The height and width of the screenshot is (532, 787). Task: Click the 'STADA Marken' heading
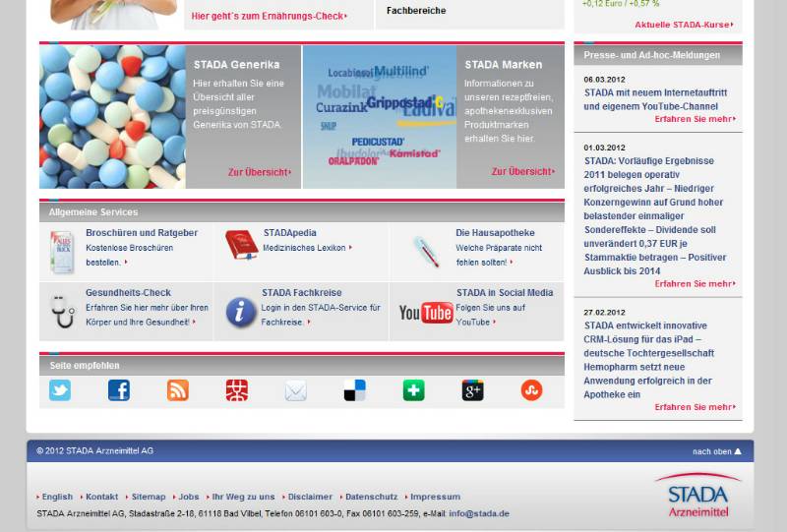click(504, 65)
